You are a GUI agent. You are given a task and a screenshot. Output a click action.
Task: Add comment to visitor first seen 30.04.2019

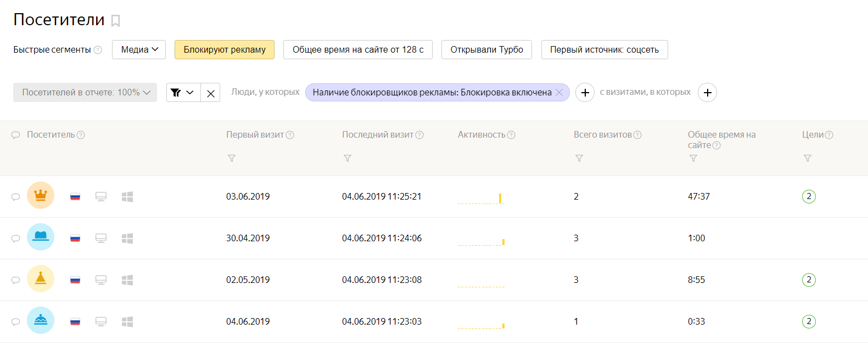16,239
